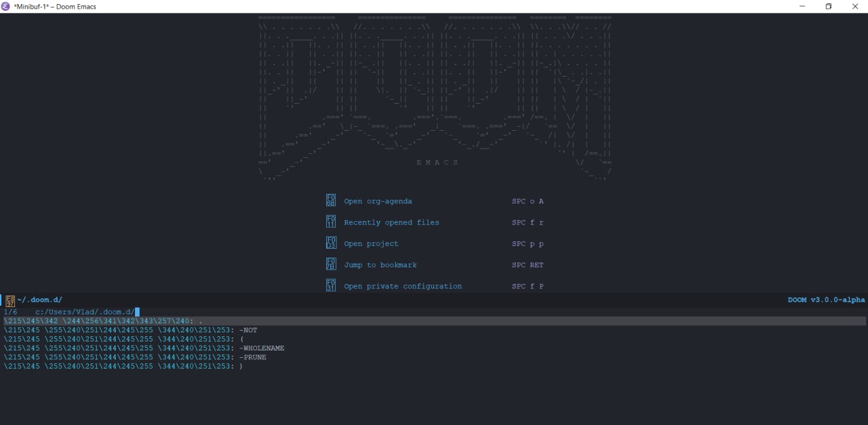This screenshot has width=868, height=425.
Task: Click the icon beside Open org-agenda
Action: (331, 201)
